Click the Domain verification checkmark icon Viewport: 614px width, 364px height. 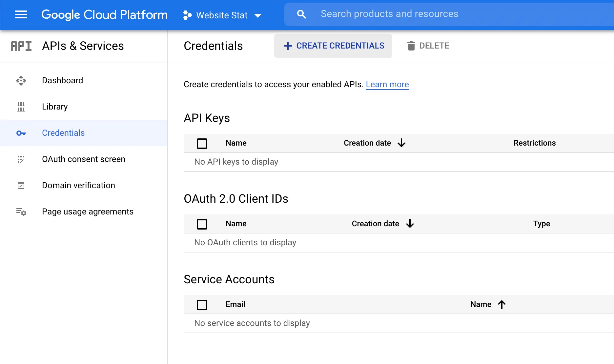click(21, 186)
